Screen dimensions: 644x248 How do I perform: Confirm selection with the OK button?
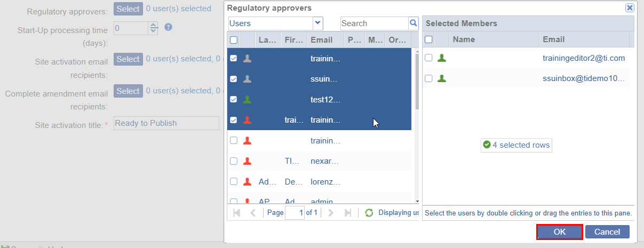[559, 232]
